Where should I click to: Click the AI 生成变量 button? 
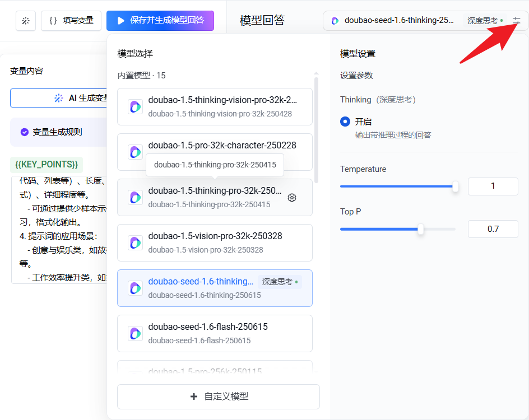click(x=59, y=98)
